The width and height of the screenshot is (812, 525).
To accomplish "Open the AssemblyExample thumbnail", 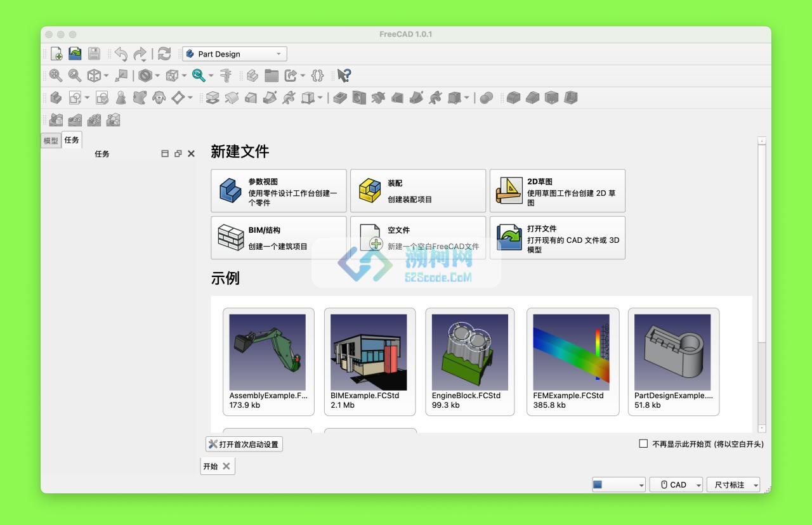I will point(267,353).
